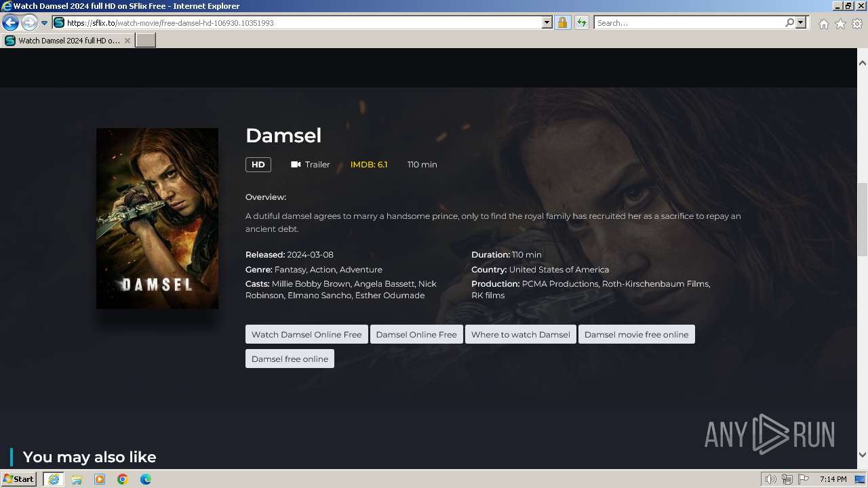The width and height of the screenshot is (868, 488).
Task: Open File Explorer folder taskbar icon
Action: (x=77, y=479)
